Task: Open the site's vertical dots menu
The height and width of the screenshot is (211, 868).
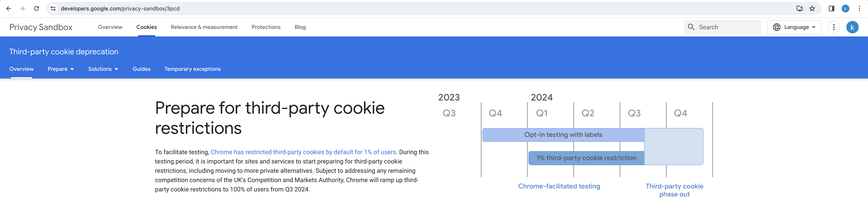Action: [x=834, y=27]
